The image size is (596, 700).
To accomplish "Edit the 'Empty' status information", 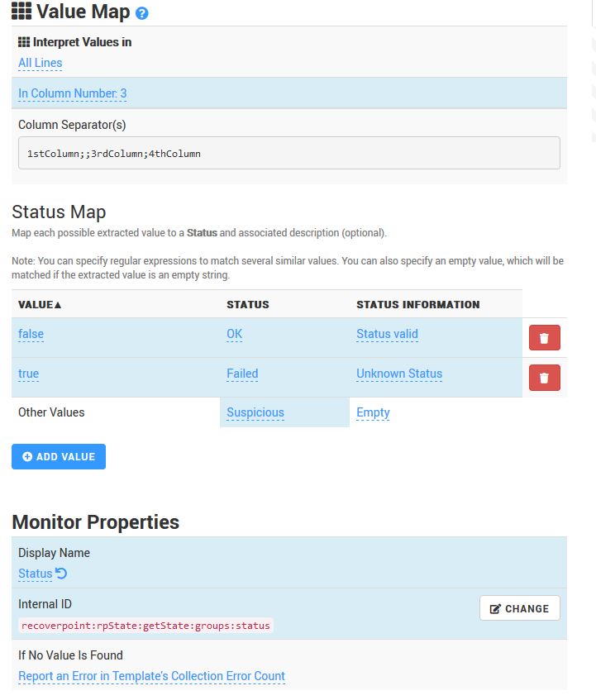I will pos(373,412).
